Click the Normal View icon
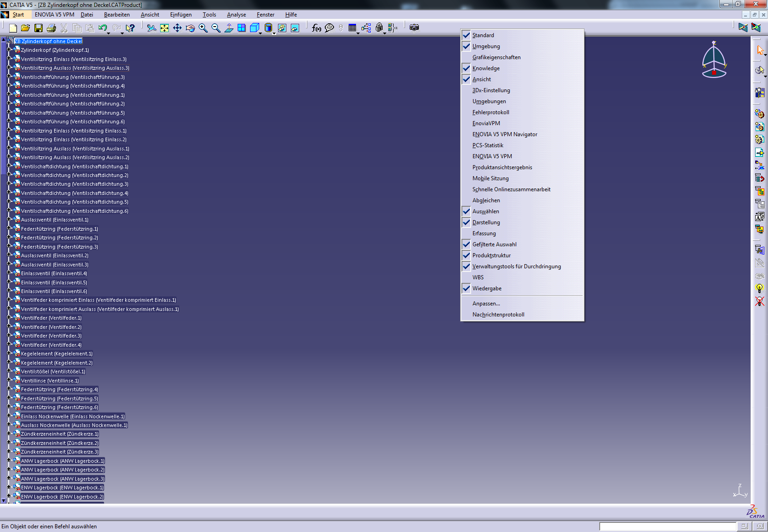768x532 pixels. (228, 28)
